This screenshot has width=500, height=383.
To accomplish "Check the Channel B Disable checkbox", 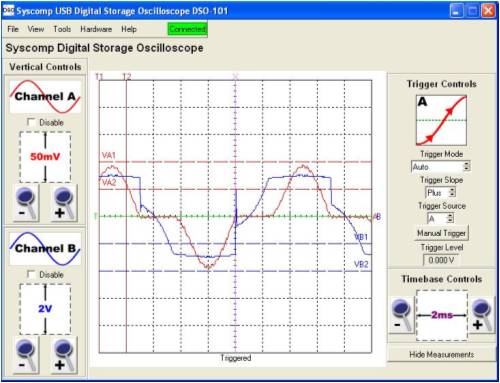I will pyautogui.click(x=31, y=274).
